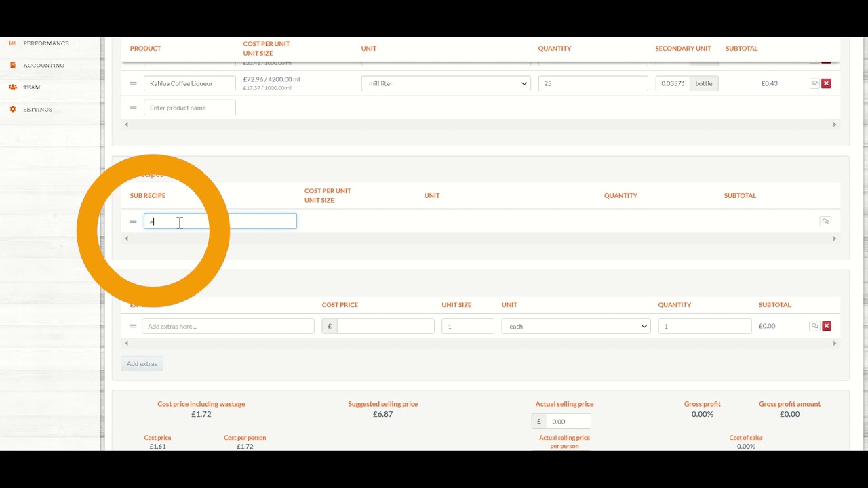
Task: Click the extras subtotal £0.00 value
Action: [767, 326]
